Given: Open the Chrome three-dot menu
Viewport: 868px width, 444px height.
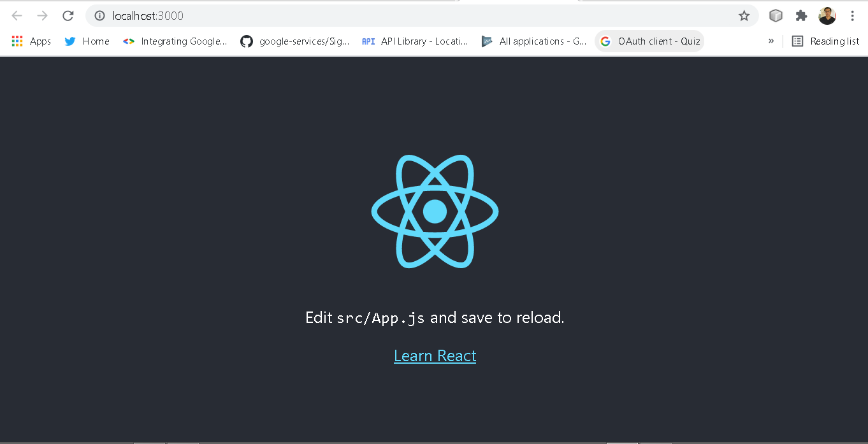Looking at the screenshot, I should point(853,16).
